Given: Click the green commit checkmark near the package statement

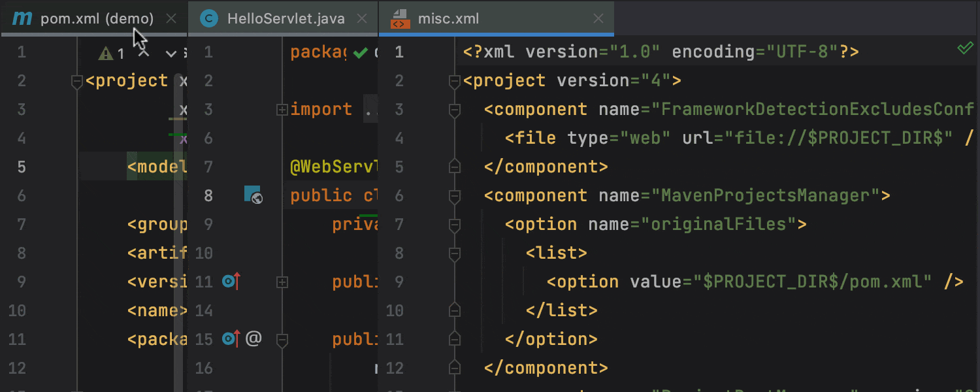Looking at the screenshot, I should [360, 52].
